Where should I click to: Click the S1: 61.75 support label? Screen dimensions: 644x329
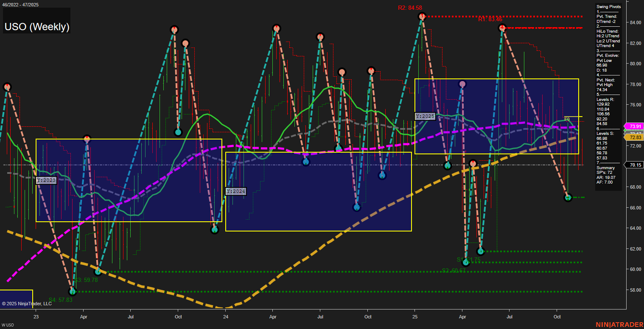click(x=469, y=259)
